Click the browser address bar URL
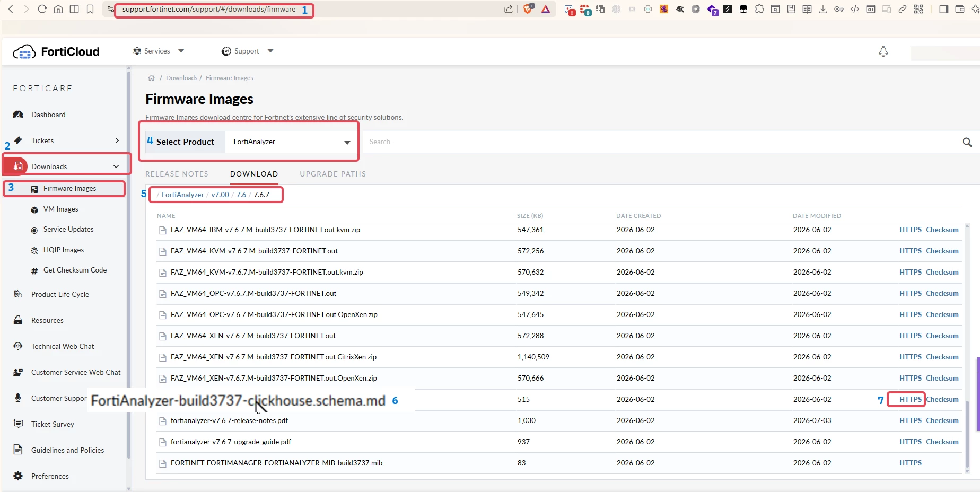The width and height of the screenshot is (980, 492). (209, 9)
